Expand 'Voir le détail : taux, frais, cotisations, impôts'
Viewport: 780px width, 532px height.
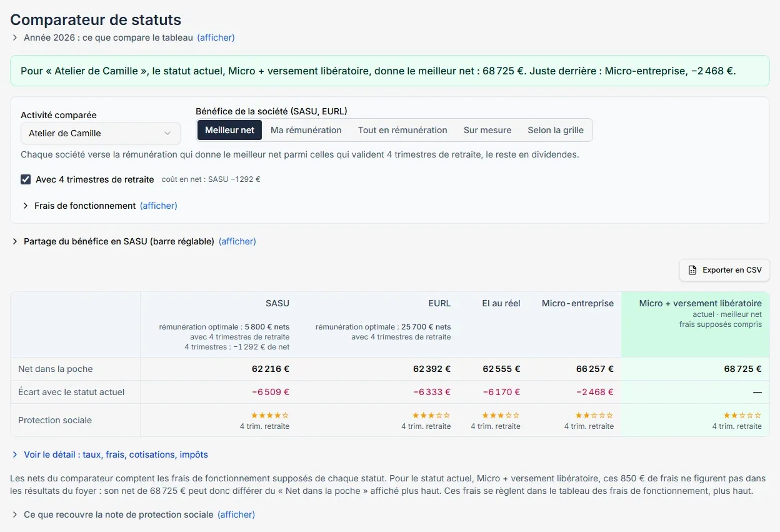click(x=110, y=454)
